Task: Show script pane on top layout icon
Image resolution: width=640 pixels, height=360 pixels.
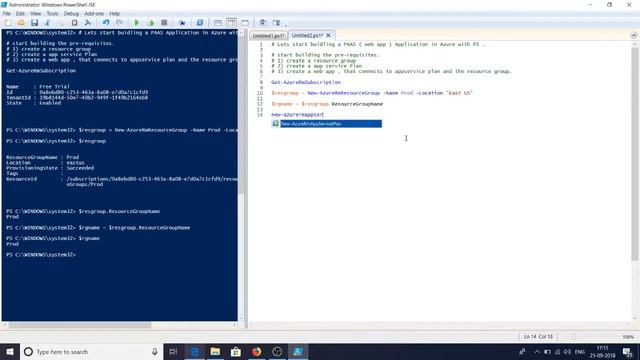Action: [x=218, y=23]
